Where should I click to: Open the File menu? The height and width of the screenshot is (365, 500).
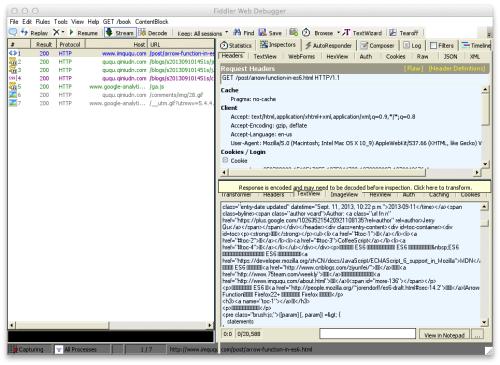[x=14, y=22]
